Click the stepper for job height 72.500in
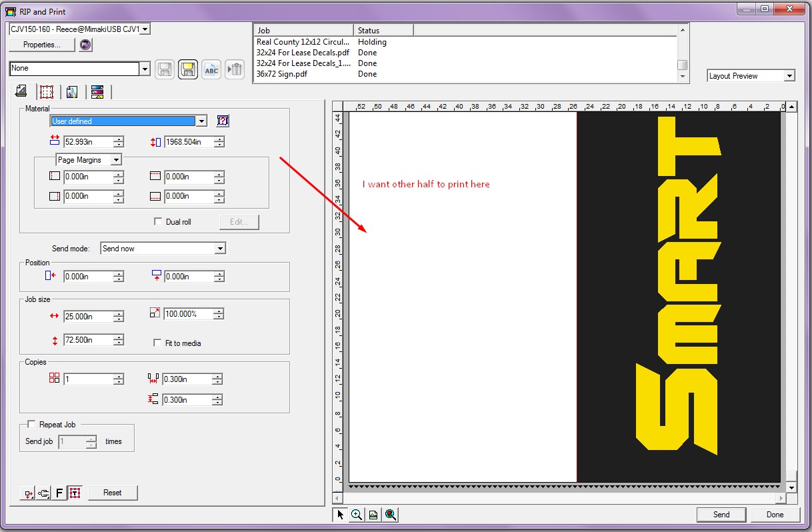 point(119,340)
